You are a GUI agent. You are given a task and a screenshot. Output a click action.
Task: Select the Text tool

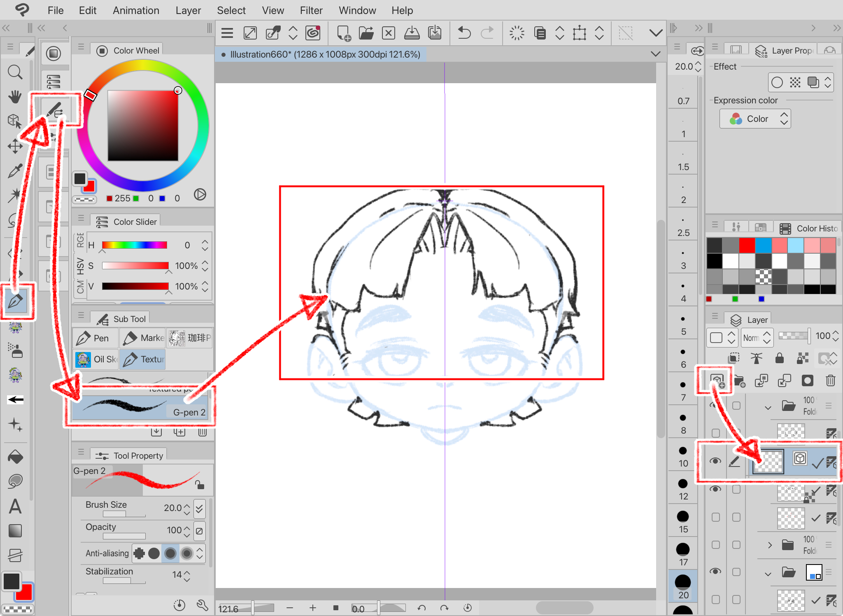15,506
